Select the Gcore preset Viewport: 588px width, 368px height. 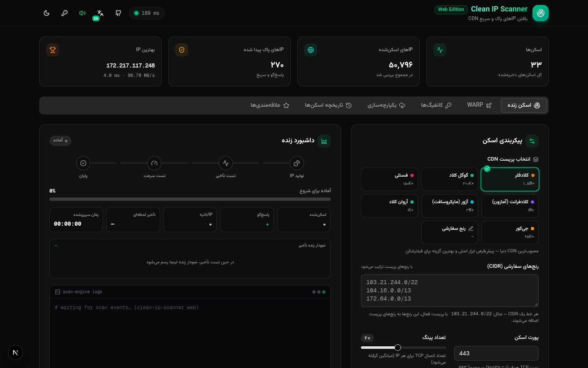[510, 232]
